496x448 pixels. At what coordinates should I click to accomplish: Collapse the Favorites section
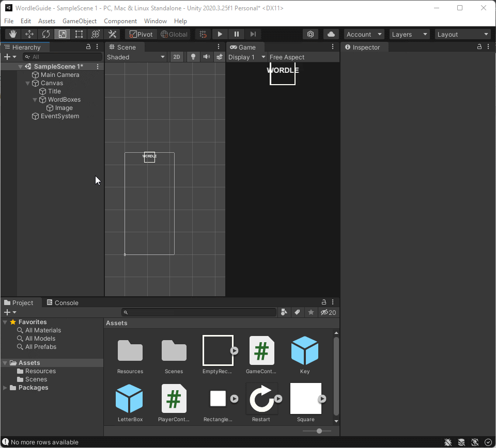click(5, 322)
